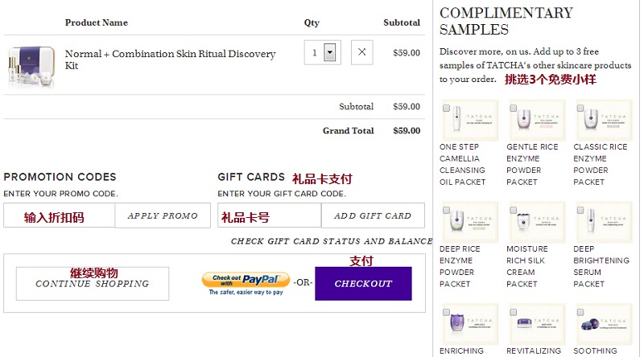
Task: Check the Classic Rice Enzyme Powder sample
Action: [x=580, y=109]
